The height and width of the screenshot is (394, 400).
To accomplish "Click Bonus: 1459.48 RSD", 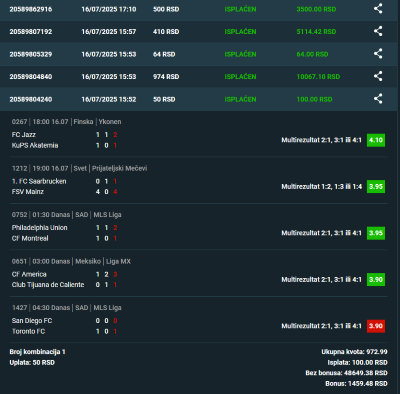I will click(x=356, y=384).
